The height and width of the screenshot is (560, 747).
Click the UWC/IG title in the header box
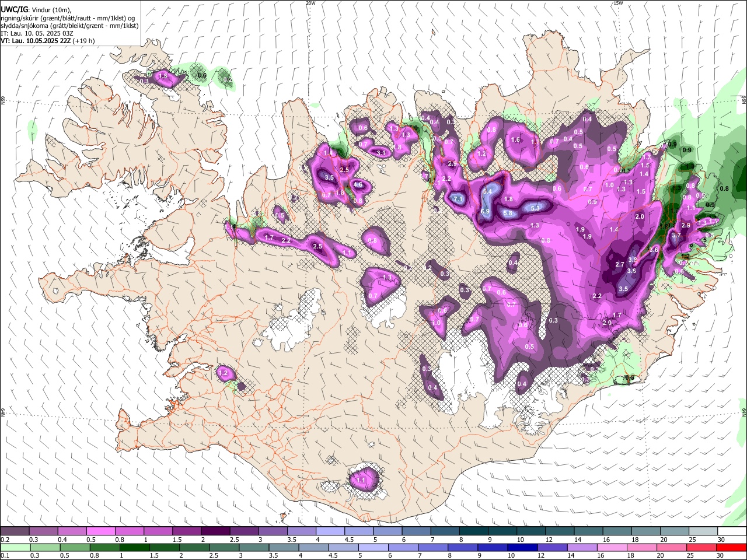(x=14, y=10)
